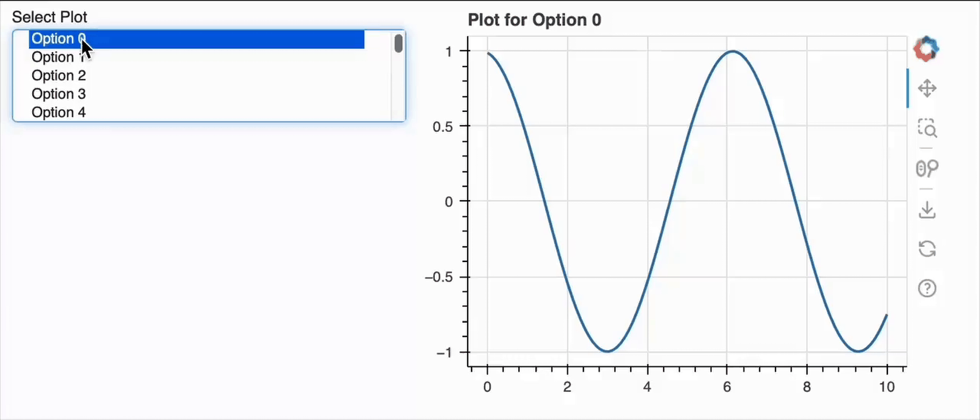Click the x-axis tick label 10

coord(887,386)
